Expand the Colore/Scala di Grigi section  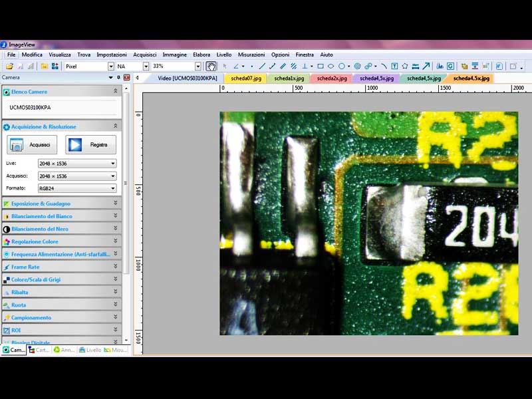[115, 279]
